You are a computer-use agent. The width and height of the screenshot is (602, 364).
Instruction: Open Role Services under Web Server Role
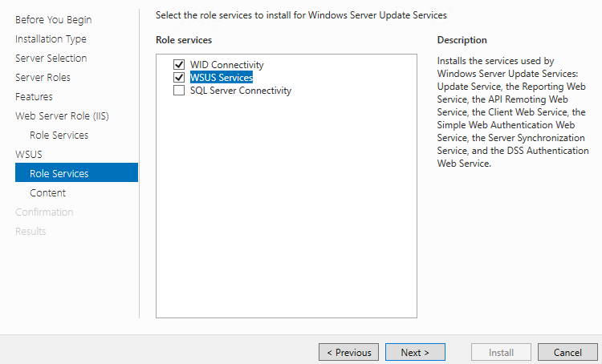(x=59, y=135)
